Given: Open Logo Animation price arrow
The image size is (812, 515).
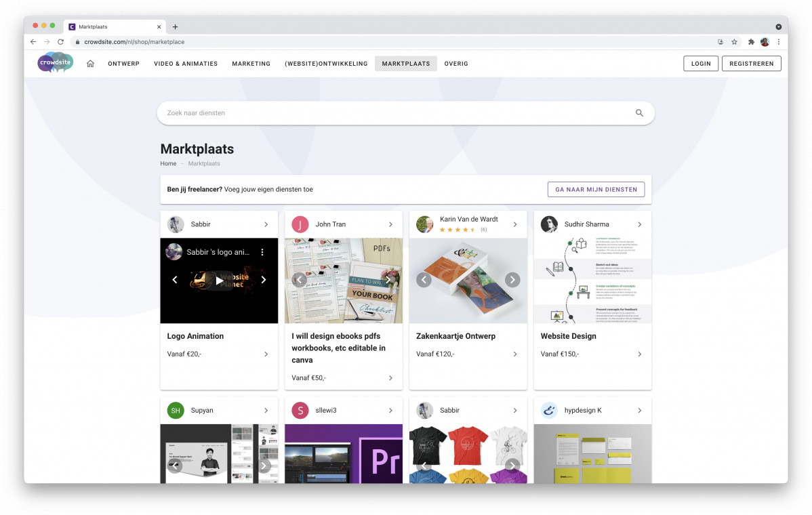Looking at the screenshot, I should (266, 354).
